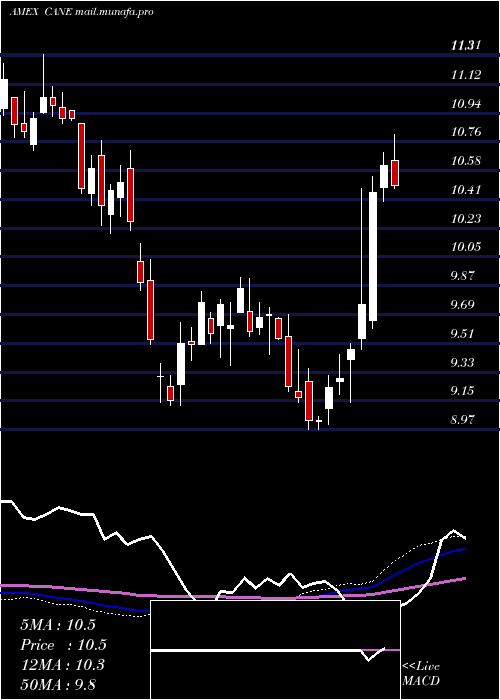500x700 pixels.
Task: Click the 50MA : 9.8 legend entry
Action: point(58,684)
